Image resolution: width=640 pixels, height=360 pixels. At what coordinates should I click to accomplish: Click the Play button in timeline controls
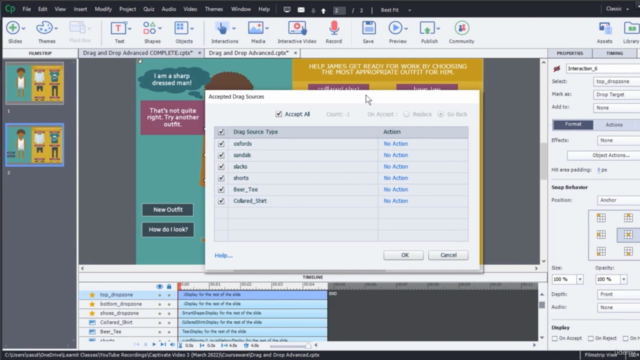(154, 345)
